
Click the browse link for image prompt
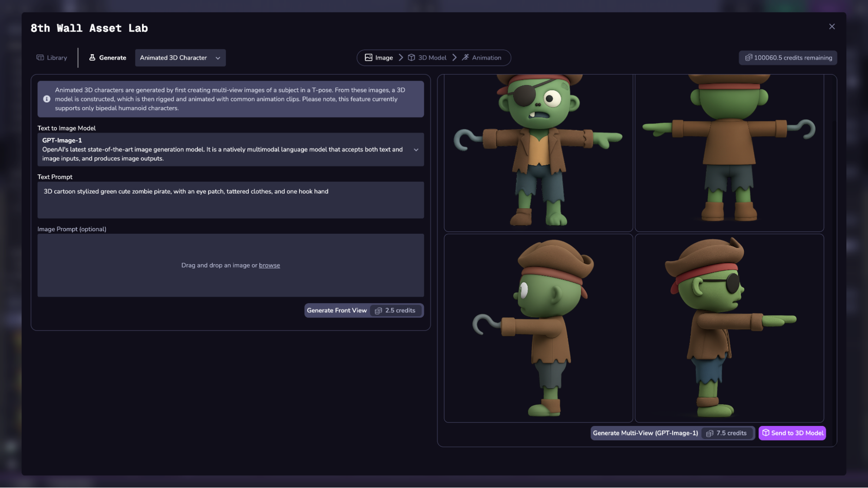click(269, 265)
